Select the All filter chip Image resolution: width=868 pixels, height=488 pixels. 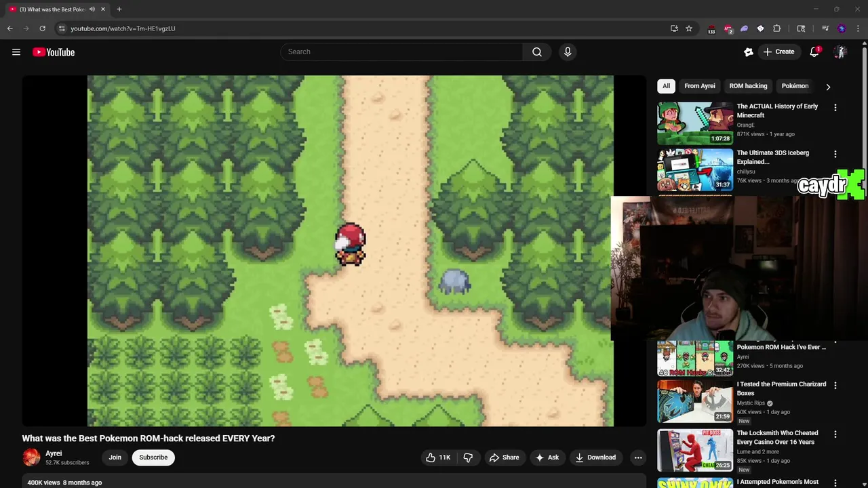[666, 86]
